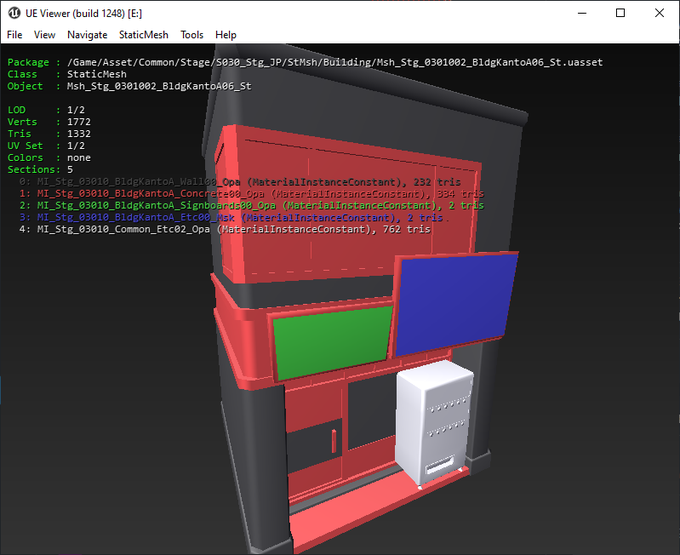Click the blue signboard panel on the model

[x=456, y=303]
